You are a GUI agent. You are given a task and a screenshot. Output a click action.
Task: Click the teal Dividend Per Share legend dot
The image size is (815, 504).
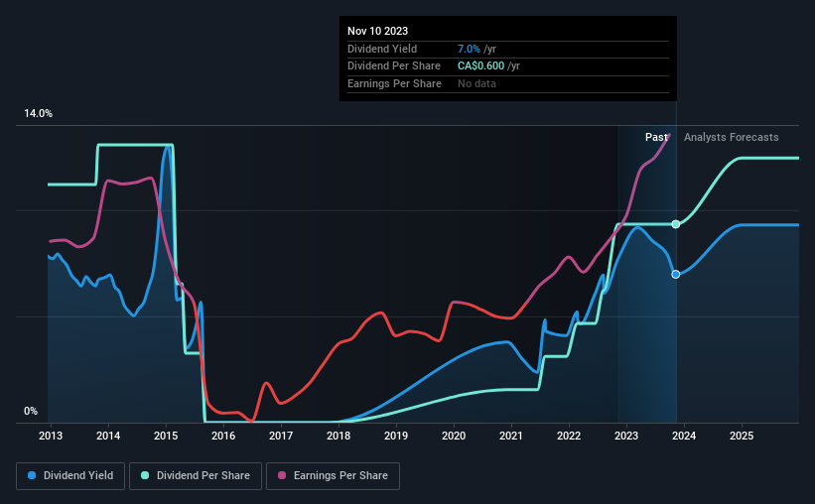pos(145,475)
